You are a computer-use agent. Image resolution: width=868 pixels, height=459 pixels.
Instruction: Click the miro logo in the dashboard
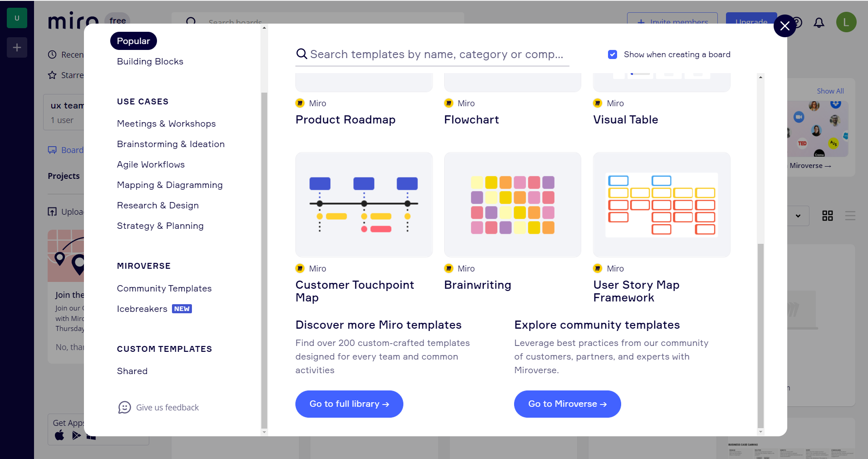[x=73, y=21]
